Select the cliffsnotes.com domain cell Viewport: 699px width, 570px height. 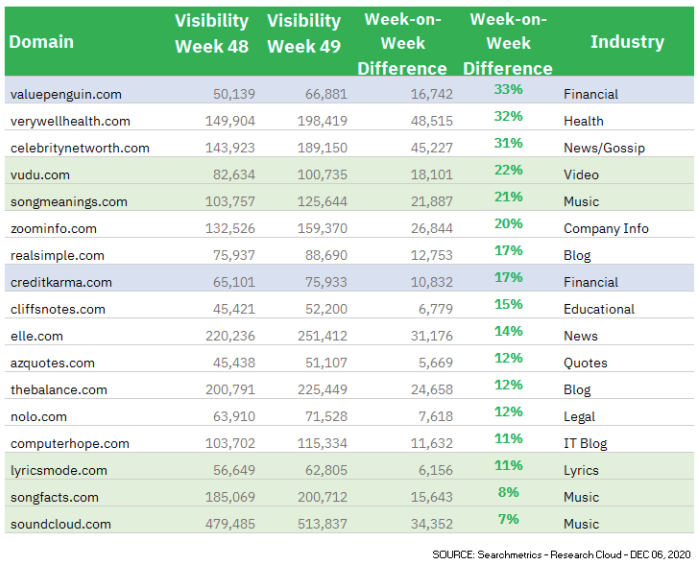pyautogui.click(x=58, y=309)
